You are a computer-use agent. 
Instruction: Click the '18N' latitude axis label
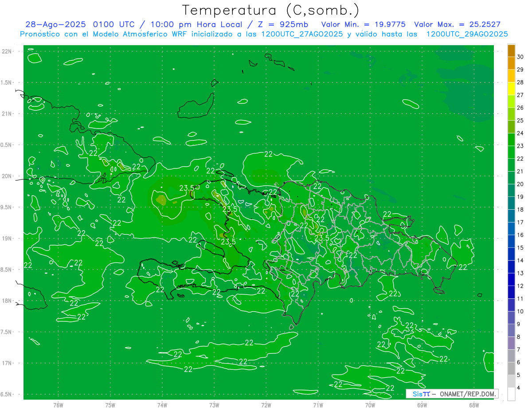6,301
